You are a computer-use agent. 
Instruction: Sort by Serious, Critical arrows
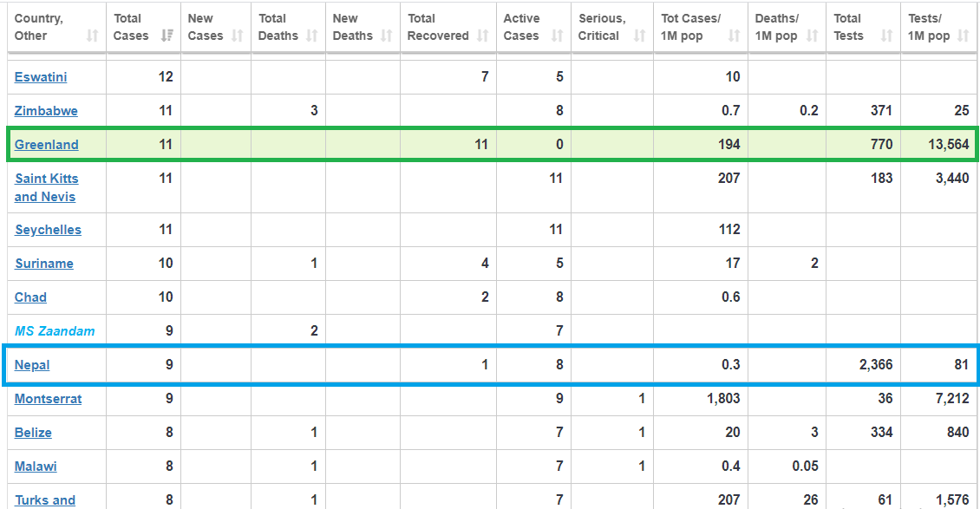pyautogui.click(x=639, y=36)
